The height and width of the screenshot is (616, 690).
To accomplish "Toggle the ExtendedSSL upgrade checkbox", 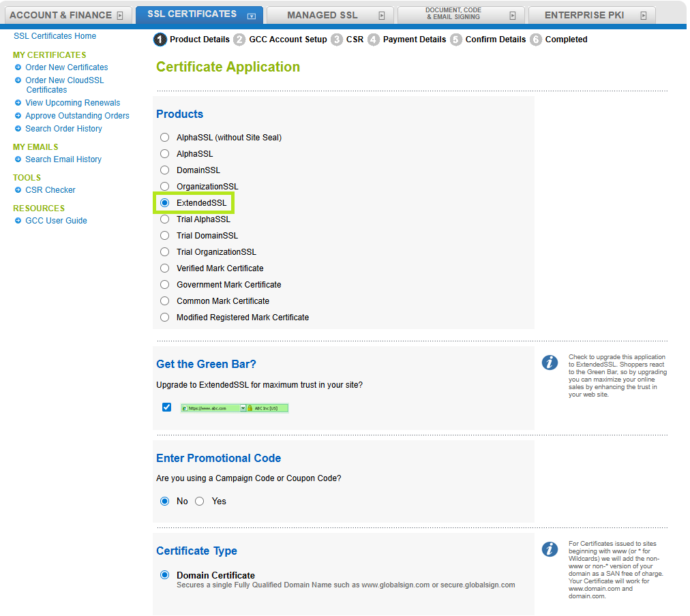I will tap(167, 407).
